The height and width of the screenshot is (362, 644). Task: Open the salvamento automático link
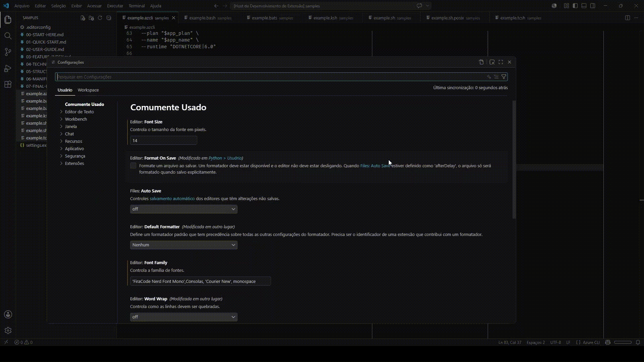(x=172, y=198)
